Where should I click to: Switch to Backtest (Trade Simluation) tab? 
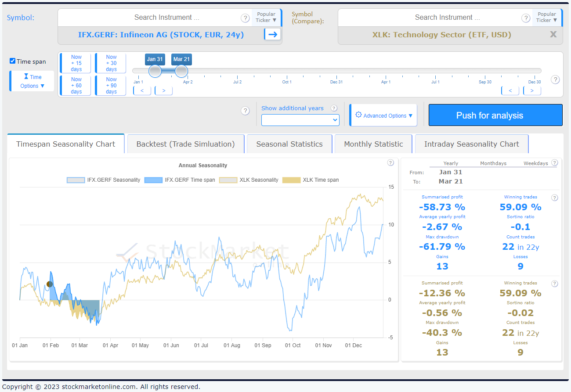click(x=185, y=144)
